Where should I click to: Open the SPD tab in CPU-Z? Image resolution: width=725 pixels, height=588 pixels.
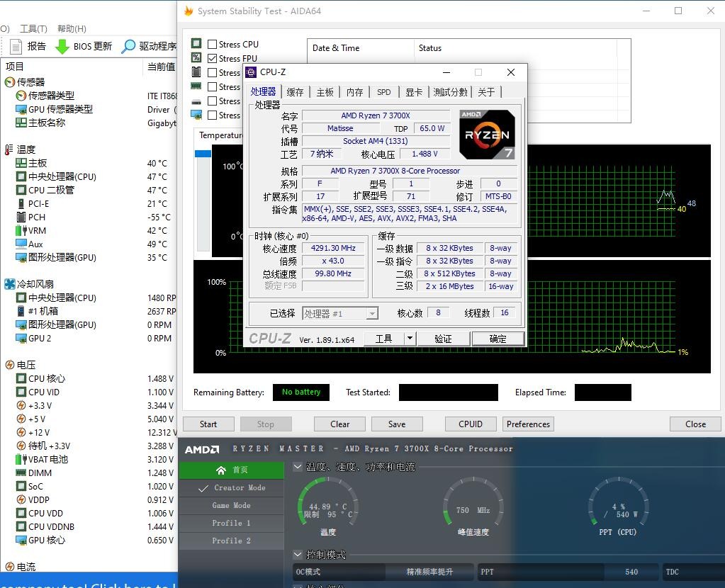tap(384, 92)
